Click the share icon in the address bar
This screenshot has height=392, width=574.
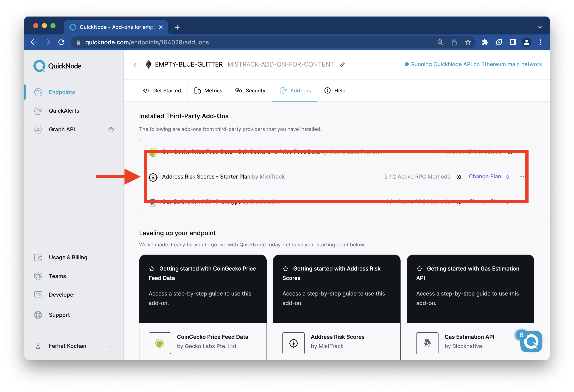(x=454, y=42)
